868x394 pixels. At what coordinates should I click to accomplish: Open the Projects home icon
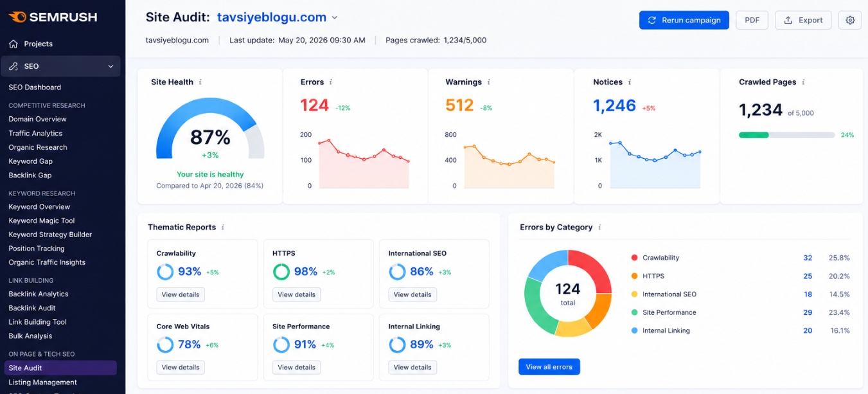(13, 44)
